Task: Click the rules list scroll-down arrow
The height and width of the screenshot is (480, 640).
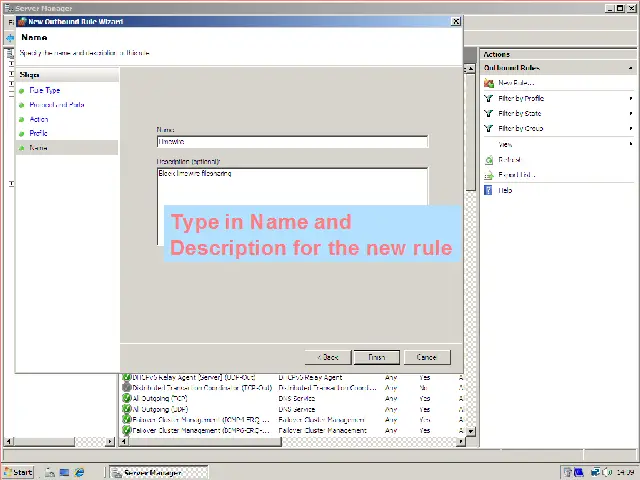Action: pyautogui.click(x=471, y=431)
